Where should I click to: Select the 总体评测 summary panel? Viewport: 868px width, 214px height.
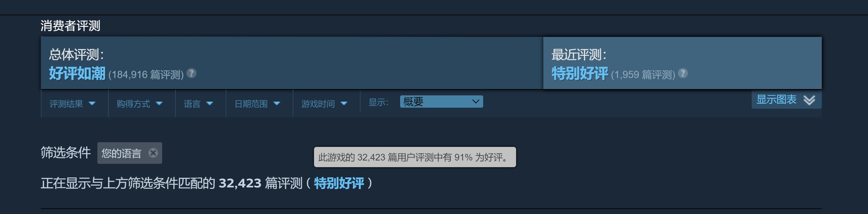[292, 63]
